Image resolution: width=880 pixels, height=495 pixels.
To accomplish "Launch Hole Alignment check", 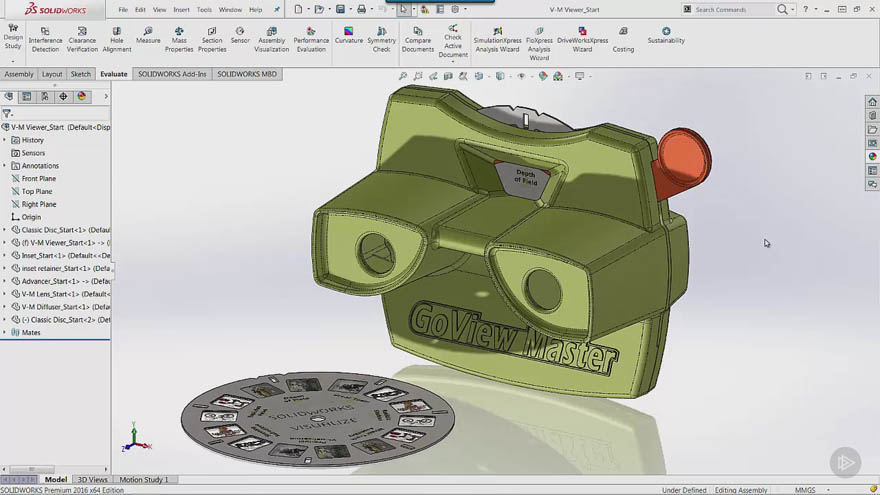I will click(117, 39).
